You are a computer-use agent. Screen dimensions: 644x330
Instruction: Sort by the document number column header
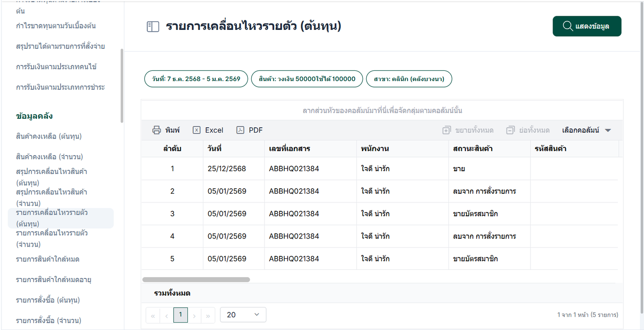tap(290, 149)
